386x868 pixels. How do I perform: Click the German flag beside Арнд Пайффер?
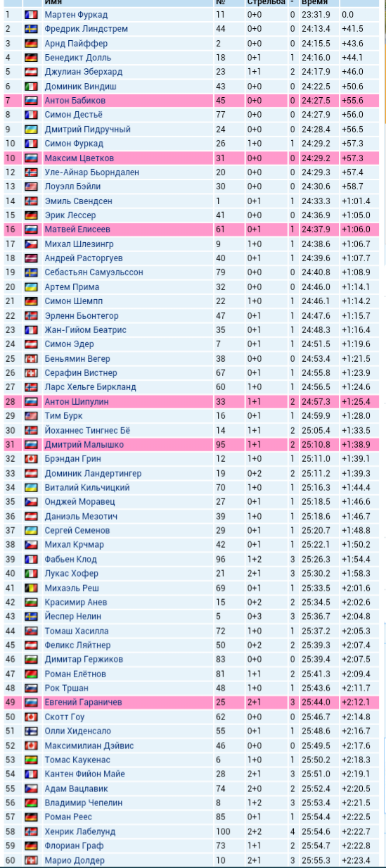[x=31, y=43]
